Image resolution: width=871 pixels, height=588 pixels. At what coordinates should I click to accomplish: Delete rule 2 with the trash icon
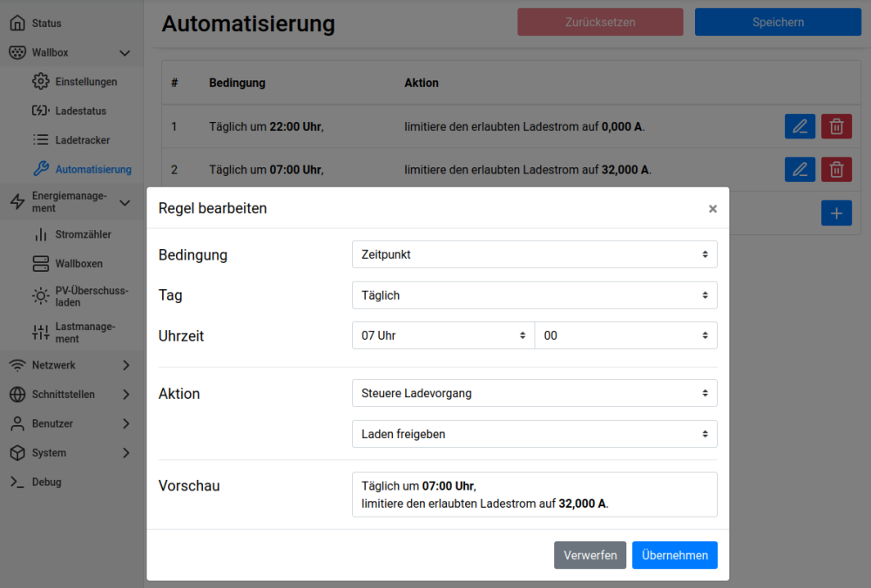click(x=836, y=169)
